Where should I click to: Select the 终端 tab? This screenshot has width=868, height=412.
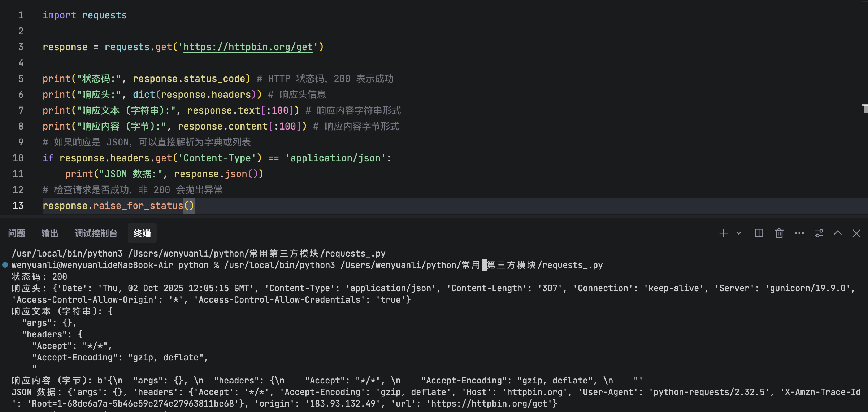[142, 233]
